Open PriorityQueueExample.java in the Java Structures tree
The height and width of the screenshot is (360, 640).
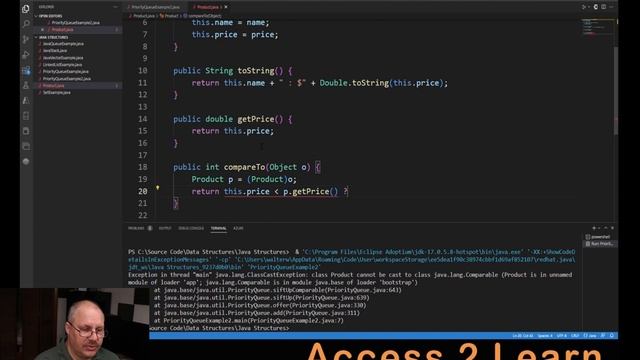[65, 71]
